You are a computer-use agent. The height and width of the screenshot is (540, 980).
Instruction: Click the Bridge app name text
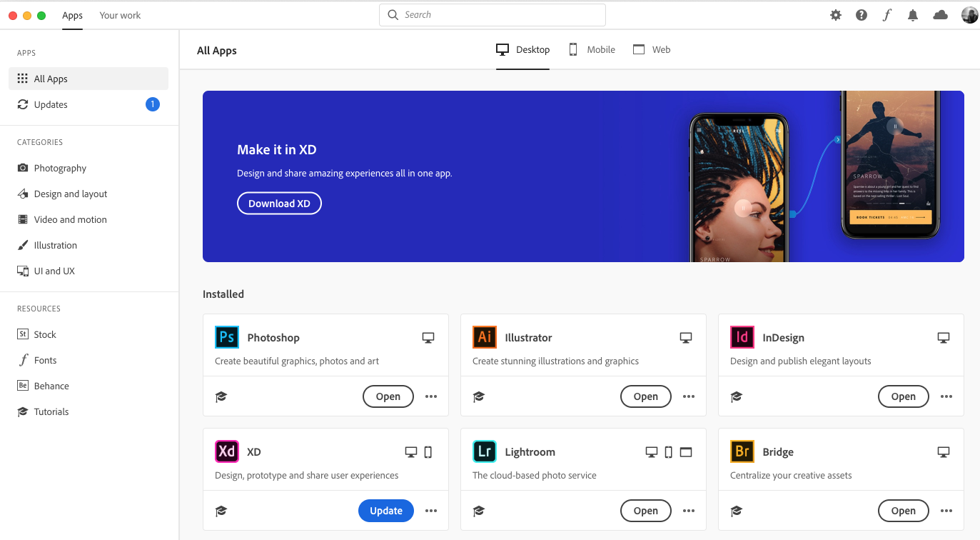click(778, 451)
